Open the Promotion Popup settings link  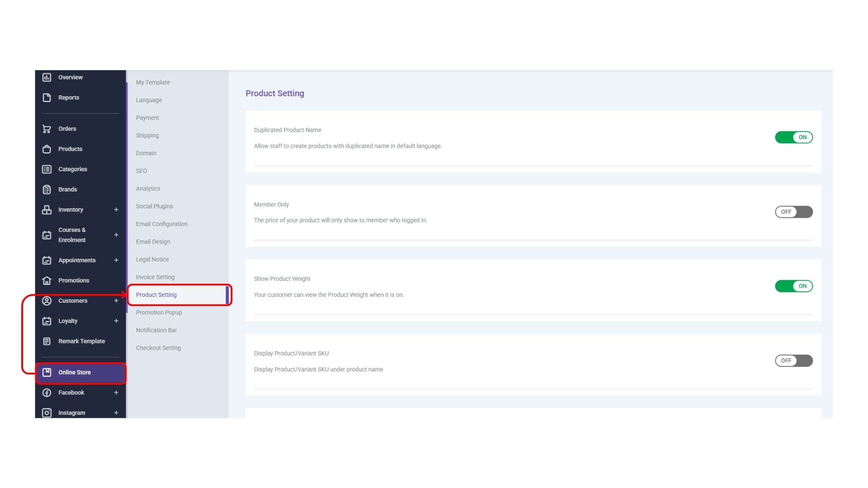[x=159, y=313]
